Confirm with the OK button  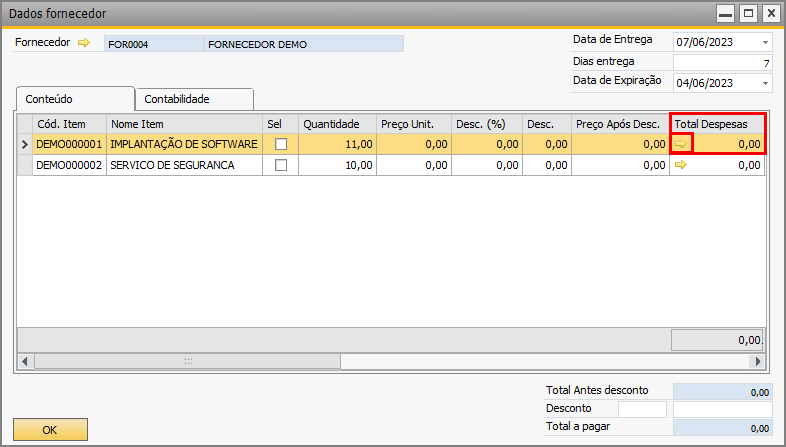[50, 429]
